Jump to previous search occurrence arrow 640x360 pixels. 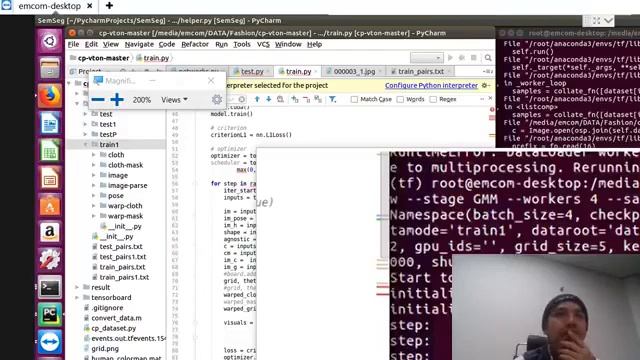(257, 99)
